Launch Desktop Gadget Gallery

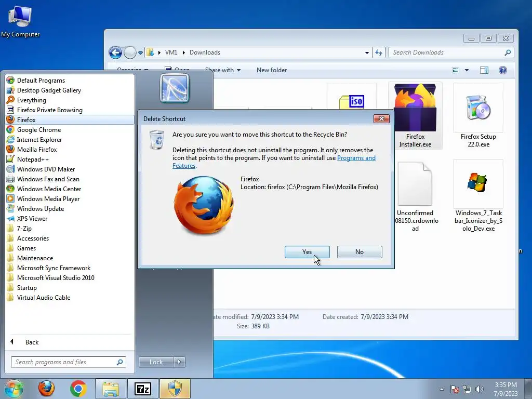click(x=70, y=90)
